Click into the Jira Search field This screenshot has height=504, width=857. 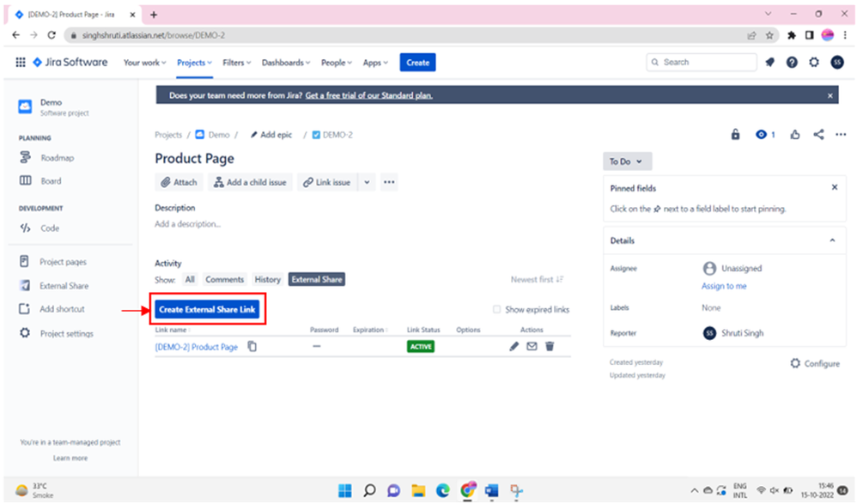[702, 63]
